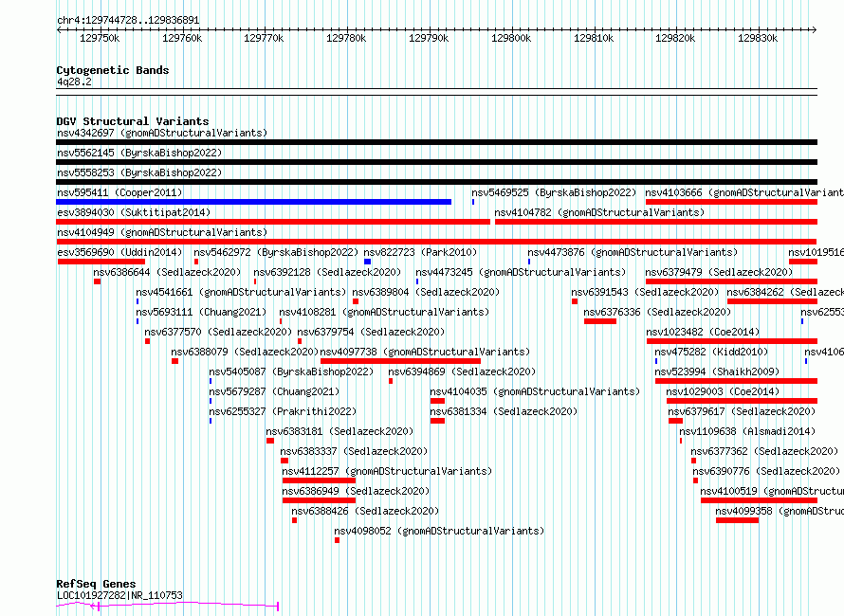
Task: Click the red bar under nsv4097738
Action: [x=400, y=361]
